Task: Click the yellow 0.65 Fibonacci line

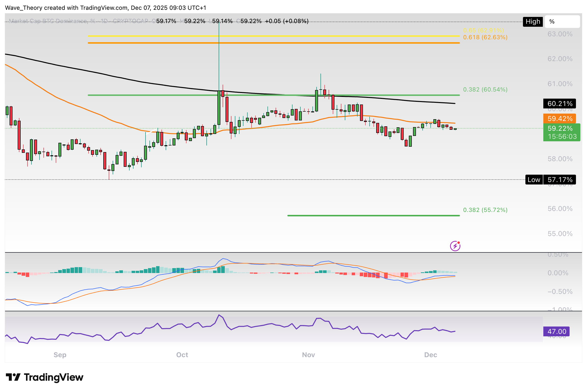Action: pyautogui.click(x=275, y=36)
